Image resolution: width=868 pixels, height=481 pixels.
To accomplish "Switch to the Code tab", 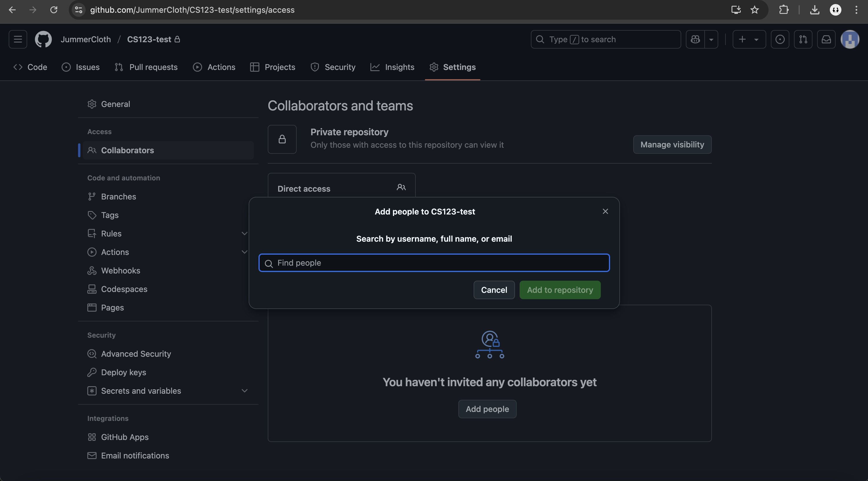I will click(30, 67).
